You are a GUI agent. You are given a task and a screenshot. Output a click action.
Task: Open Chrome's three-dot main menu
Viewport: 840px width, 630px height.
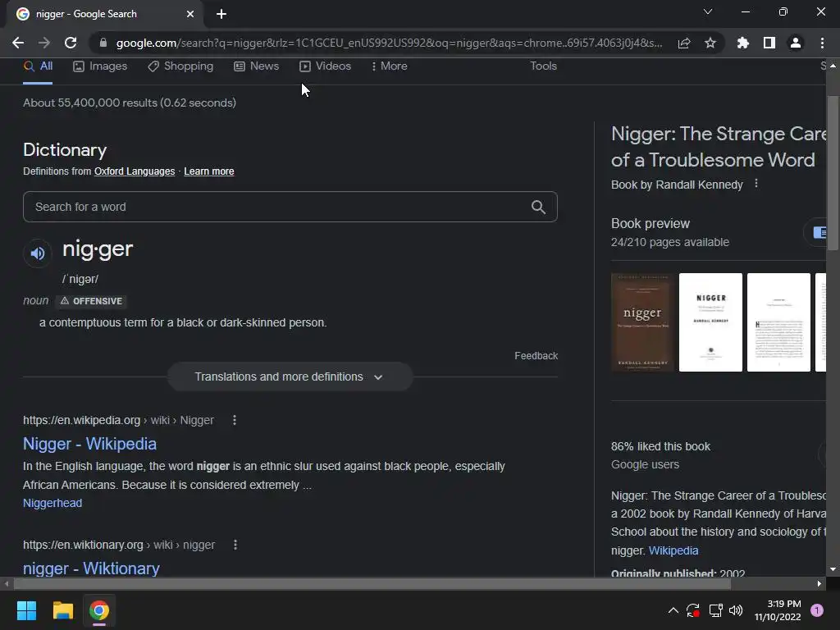[x=822, y=43]
